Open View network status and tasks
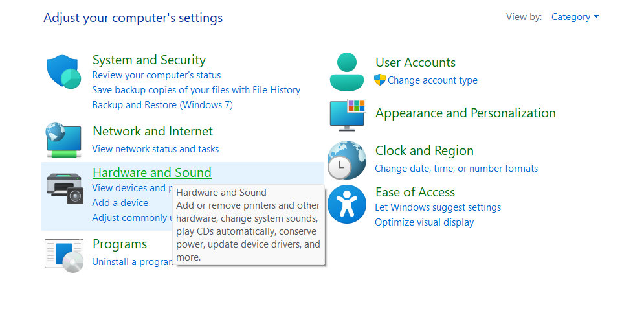644x328 pixels. (155, 149)
